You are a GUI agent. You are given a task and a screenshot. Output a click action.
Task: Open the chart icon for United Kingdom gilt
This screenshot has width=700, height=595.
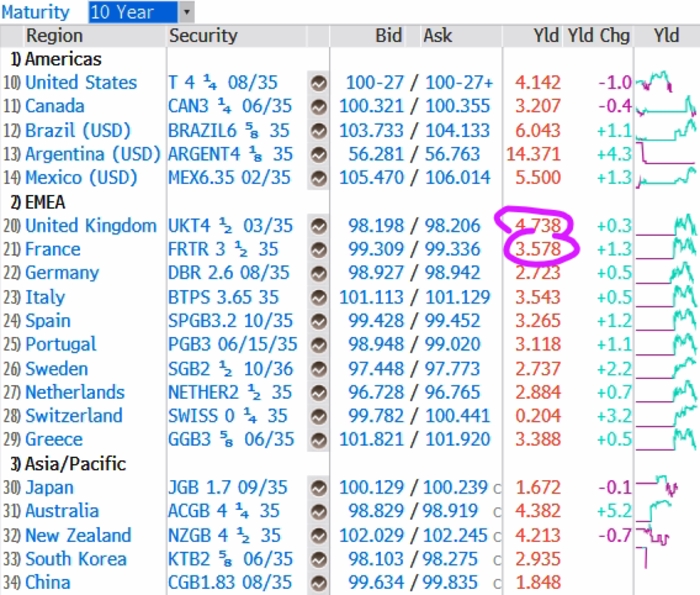point(319,226)
